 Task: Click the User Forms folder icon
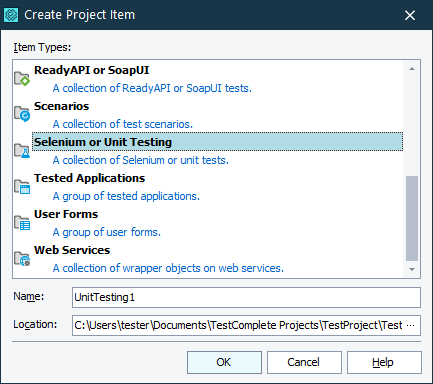22,223
